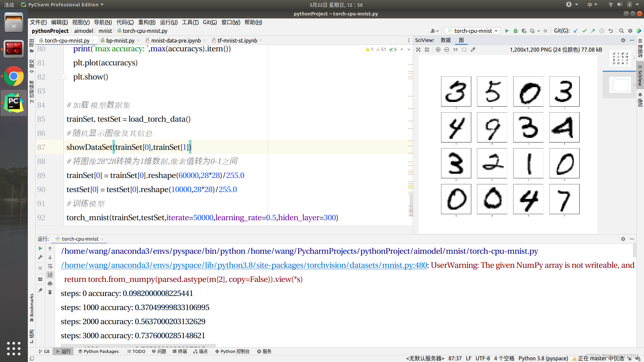Click the Stop button in run toolbar
644x362 pixels.
[x=40, y=268]
